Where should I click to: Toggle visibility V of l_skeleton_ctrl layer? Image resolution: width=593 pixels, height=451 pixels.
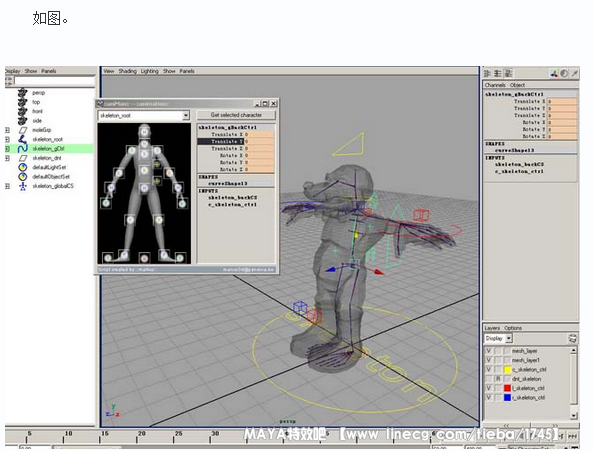click(x=489, y=388)
